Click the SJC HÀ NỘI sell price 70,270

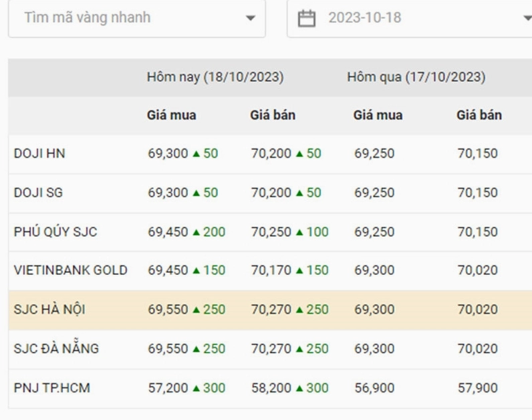coord(271,310)
